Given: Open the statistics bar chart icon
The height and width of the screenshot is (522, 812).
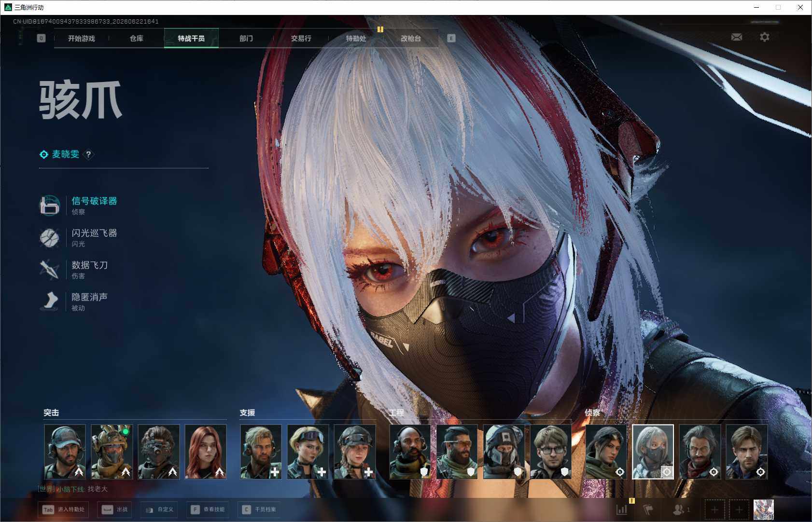Looking at the screenshot, I should click(621, 509).
